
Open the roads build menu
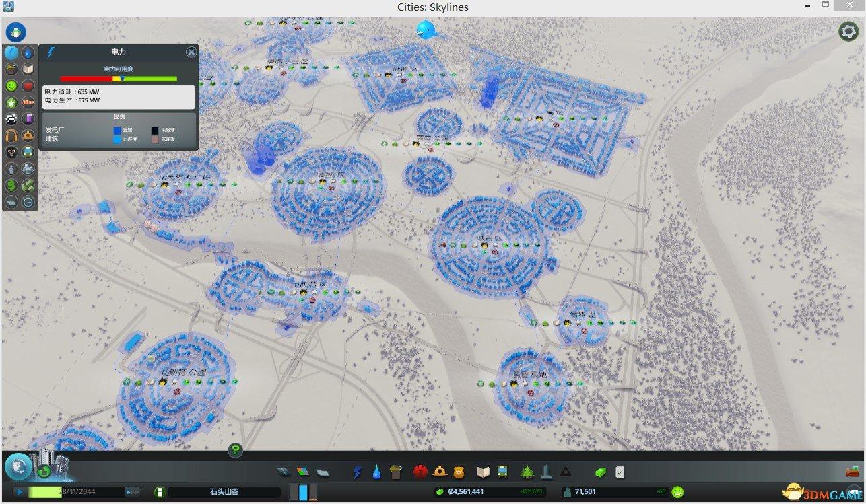(x=283, y=472)
